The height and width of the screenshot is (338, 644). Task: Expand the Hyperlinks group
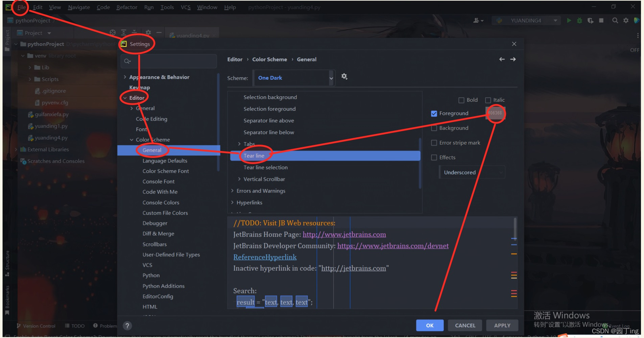(x=232, y=202)
